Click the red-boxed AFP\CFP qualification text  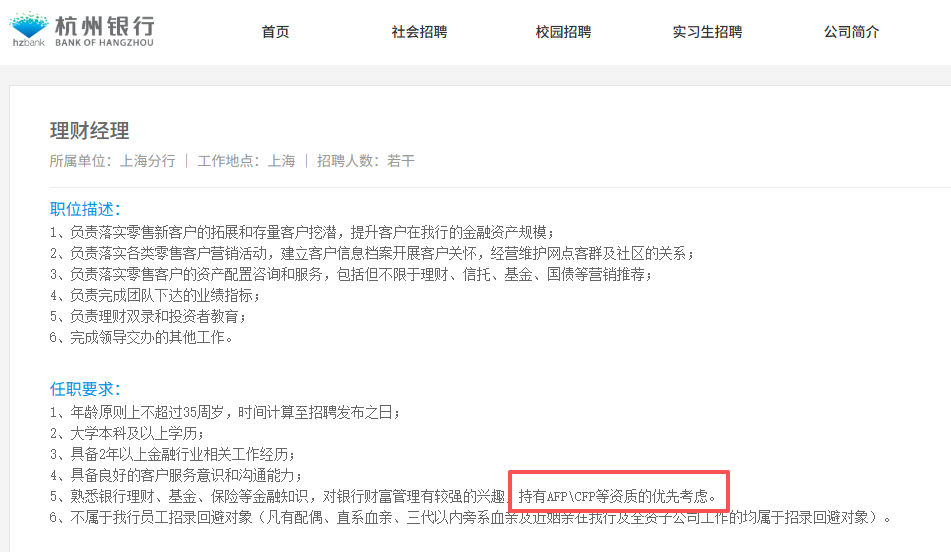(617, 497)
